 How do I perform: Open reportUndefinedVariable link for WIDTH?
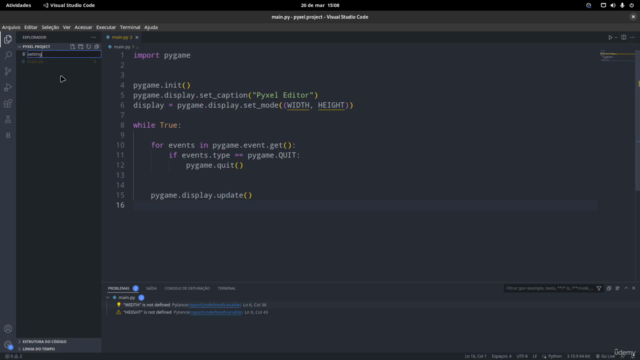pyautogui.click(x=215, y=305)
